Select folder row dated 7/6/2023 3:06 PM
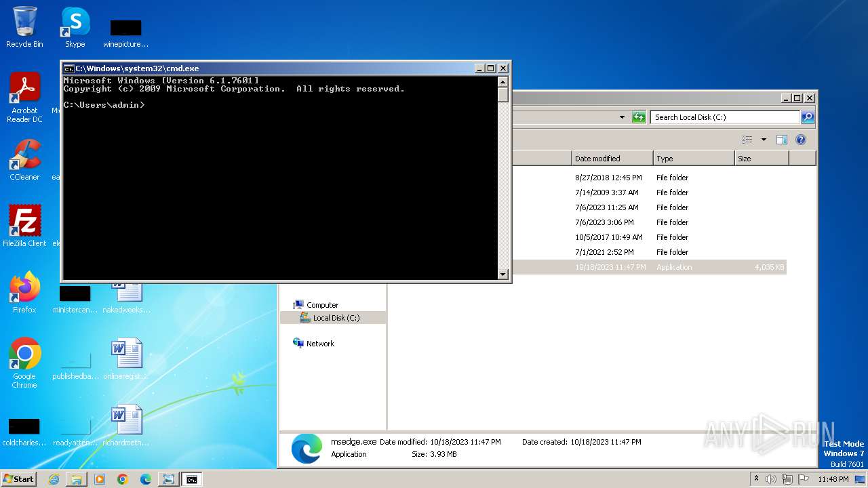 point(648,222)
